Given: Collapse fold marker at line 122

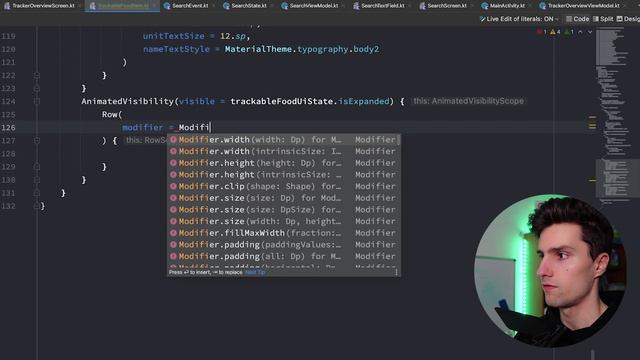Looking at the screenshot, I should (x=37, y=76).
